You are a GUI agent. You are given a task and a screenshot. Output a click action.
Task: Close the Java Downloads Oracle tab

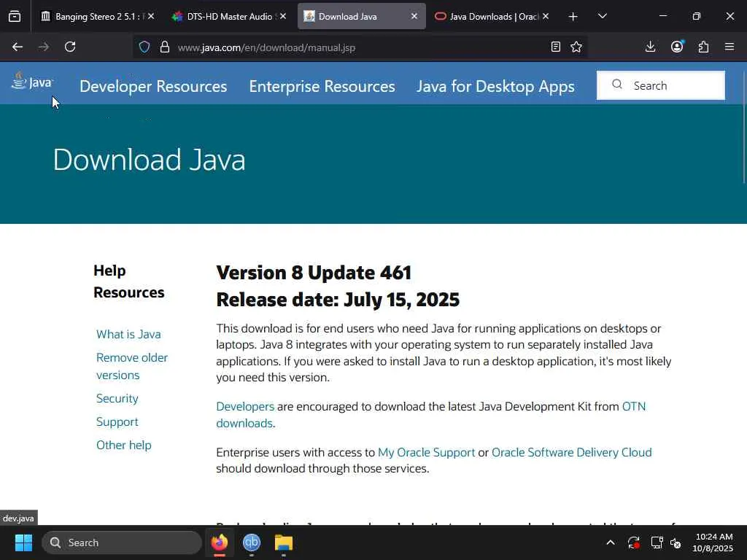tap(546, 16)
